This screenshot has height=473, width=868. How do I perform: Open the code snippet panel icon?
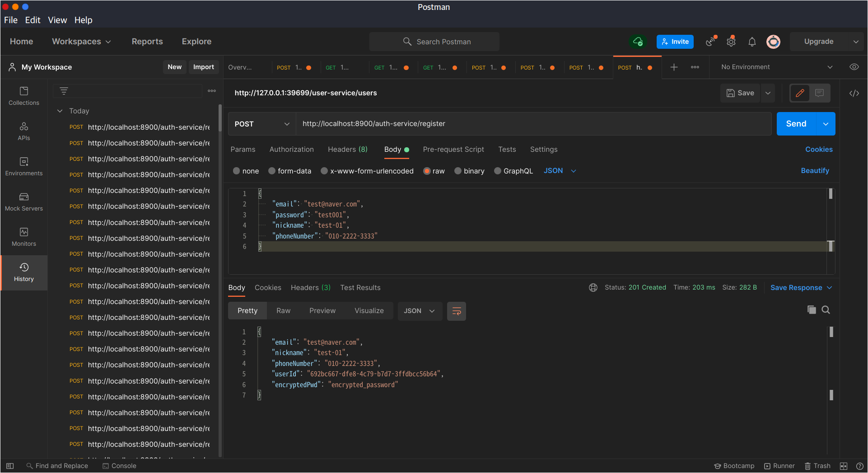tap(854, 94)
